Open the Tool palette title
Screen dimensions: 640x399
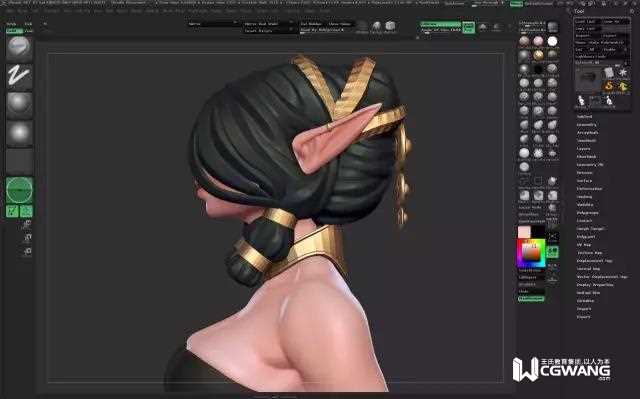pos(579,11)
